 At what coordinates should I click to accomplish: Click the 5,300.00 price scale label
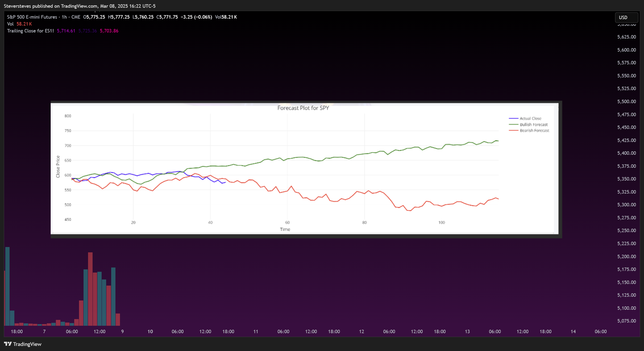coord(626,205)
